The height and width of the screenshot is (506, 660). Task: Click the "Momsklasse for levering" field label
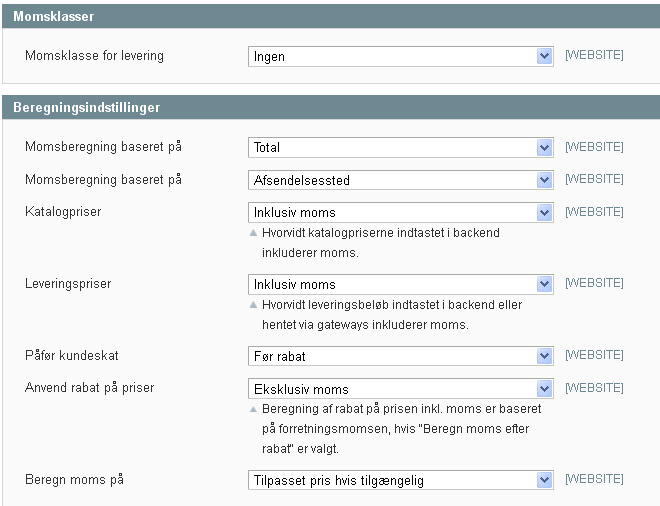94,56
